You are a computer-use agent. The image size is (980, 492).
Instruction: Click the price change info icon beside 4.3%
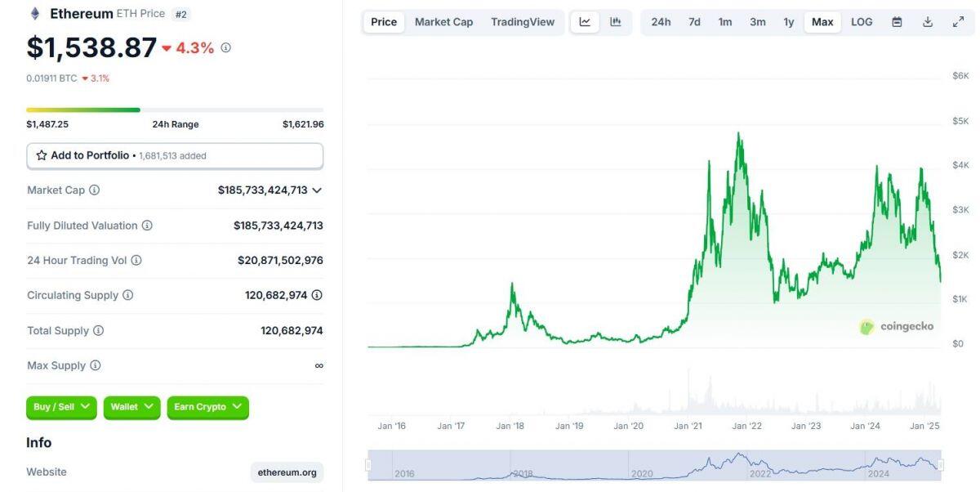226,48
